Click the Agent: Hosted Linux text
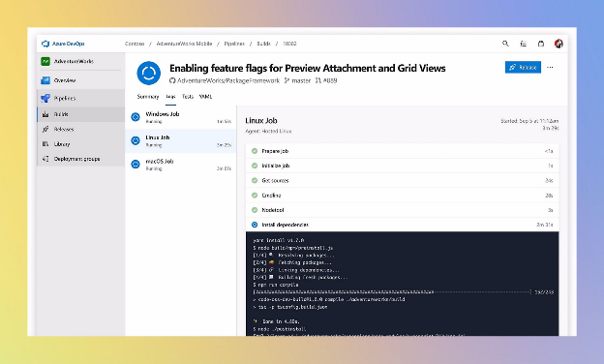 pyautogui.click(x=268, y=132)
